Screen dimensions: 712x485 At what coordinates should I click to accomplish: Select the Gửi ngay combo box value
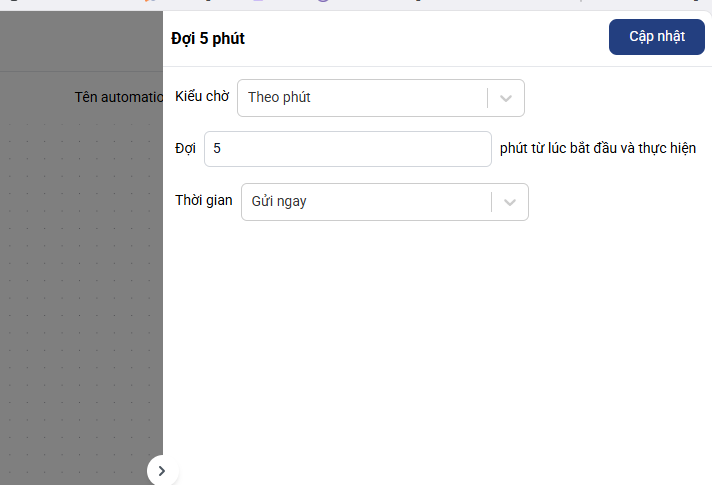[365, 202]
